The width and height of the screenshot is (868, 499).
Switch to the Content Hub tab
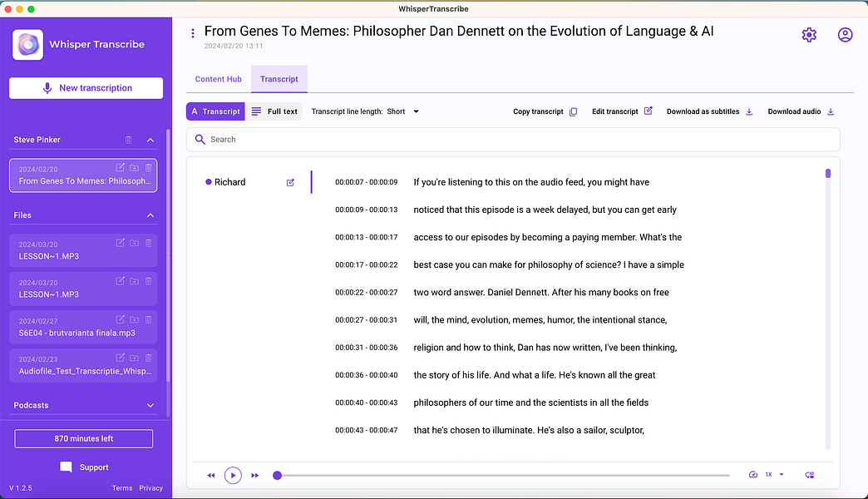click(x=218, y=79)
